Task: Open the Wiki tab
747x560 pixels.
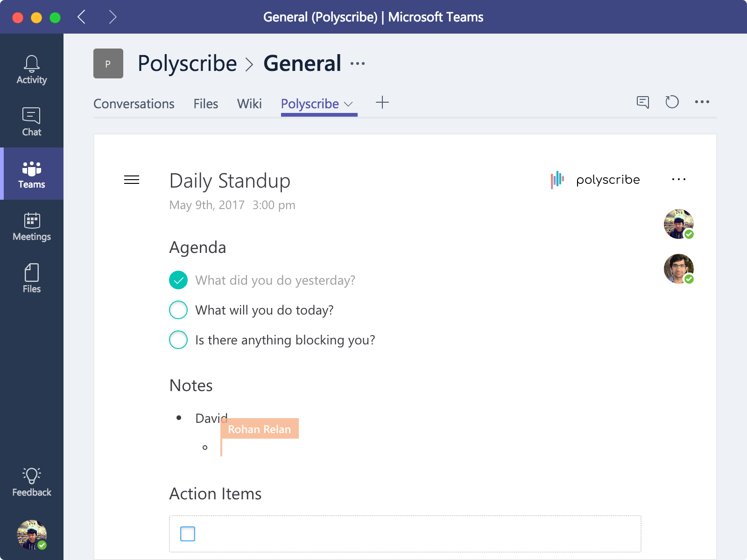Action: 249,104
